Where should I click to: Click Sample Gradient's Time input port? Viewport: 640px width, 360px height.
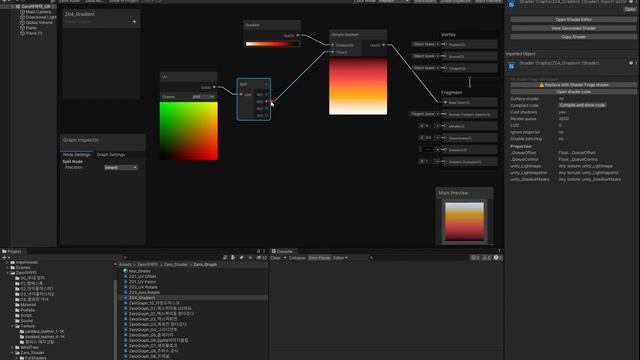[333, 52]
